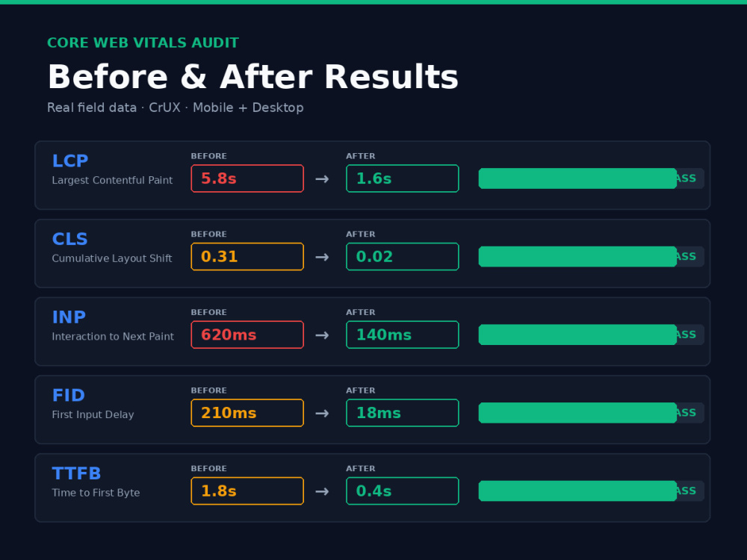
Task: Select the Largest Contentful Paint label
Action: [112, 181]
